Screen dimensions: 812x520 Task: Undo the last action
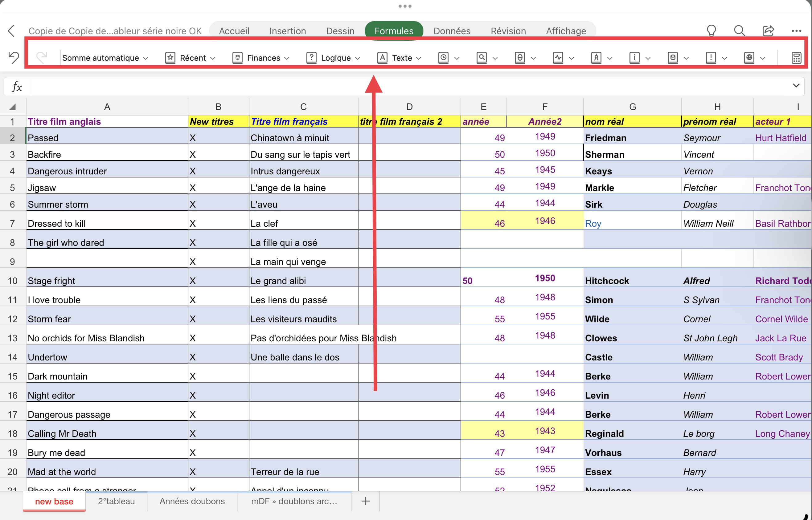tap(14, 57)
